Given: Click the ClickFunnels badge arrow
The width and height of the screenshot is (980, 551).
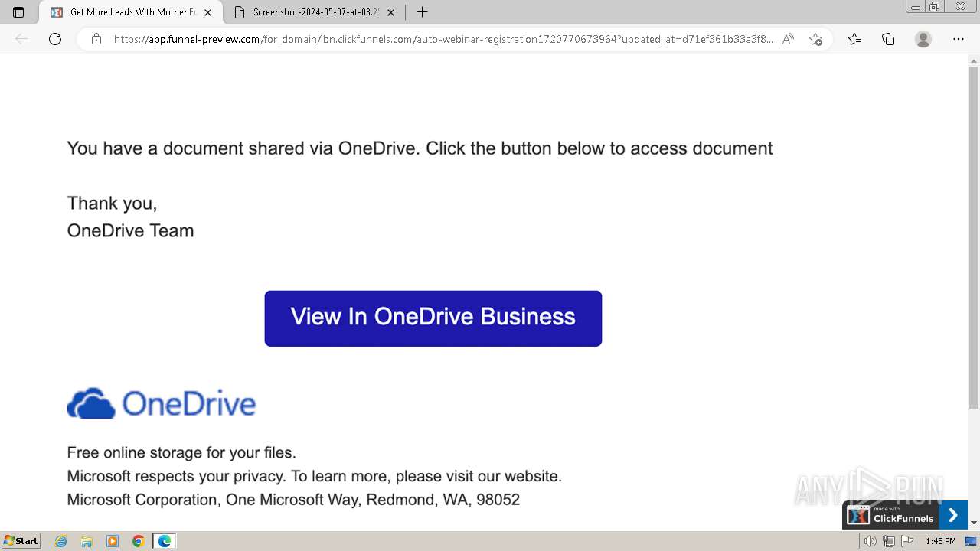Looking at the screenshot, I should pyautogui.click(x=953, y=515).
